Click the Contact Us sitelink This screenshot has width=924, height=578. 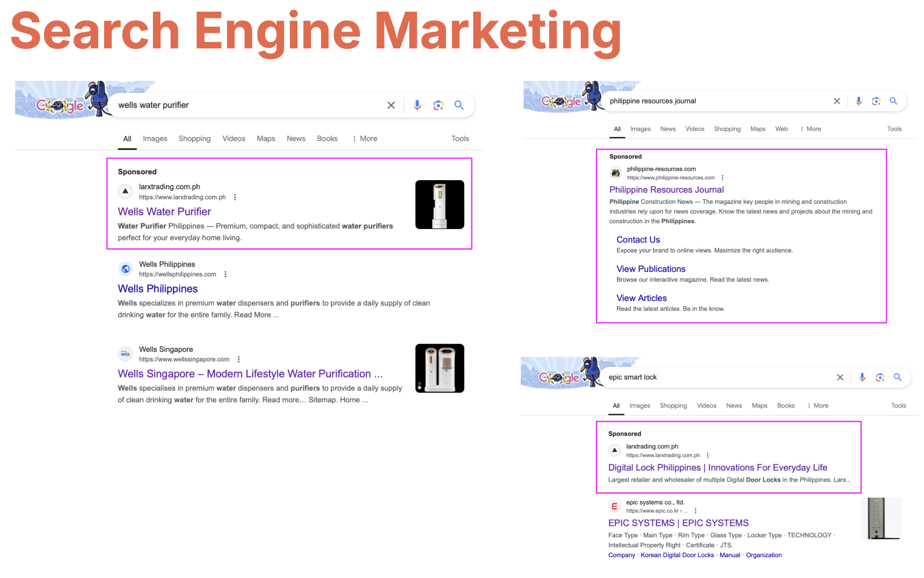(638, 240)
